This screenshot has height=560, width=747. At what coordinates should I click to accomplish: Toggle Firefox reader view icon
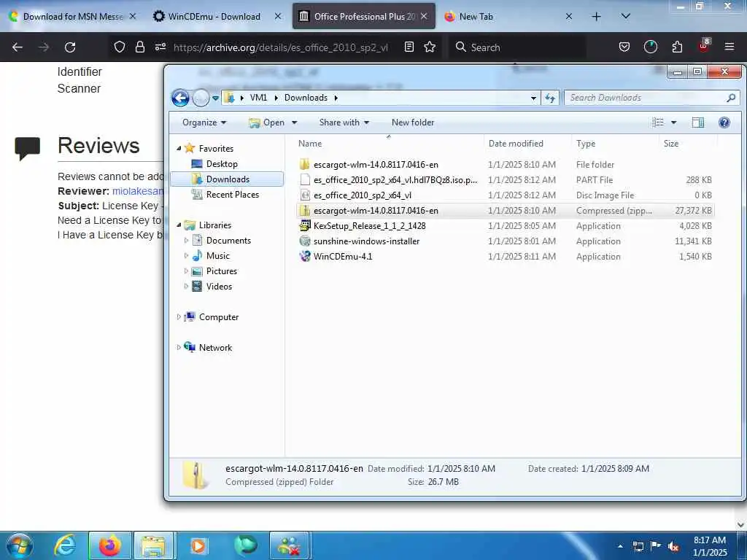point(409,47)
